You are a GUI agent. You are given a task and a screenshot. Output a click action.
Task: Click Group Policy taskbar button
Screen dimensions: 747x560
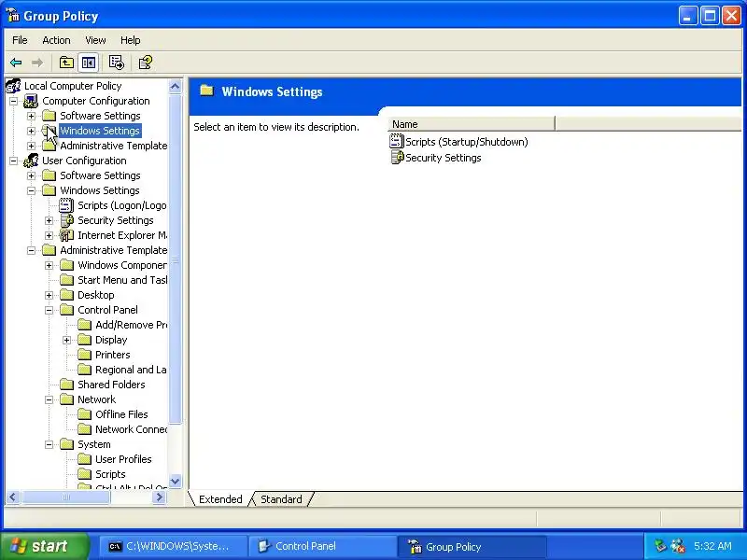pos(472,546)
